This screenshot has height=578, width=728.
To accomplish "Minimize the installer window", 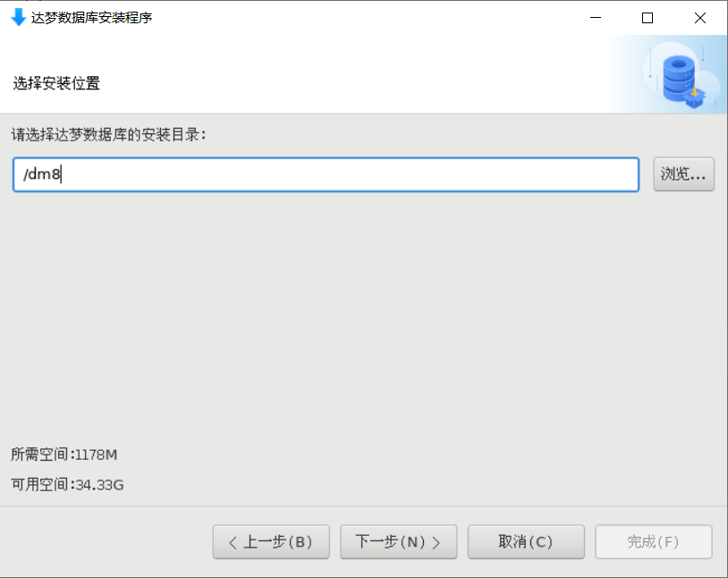I will pos(596,18).
